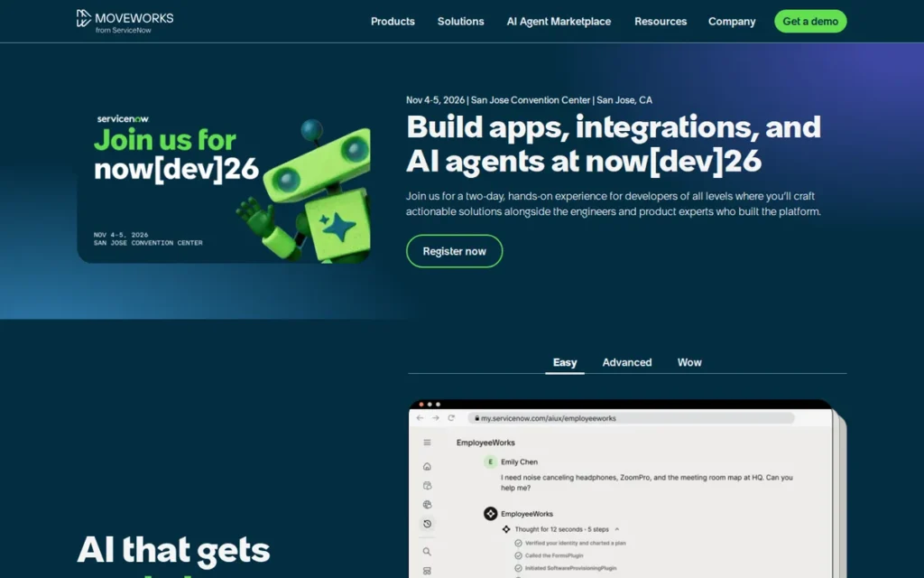This screenshot has width=924, height=578.
Task: Click the sparkle icon beside 'Thought for 12 seconds'
Action: tap(506, 529)
